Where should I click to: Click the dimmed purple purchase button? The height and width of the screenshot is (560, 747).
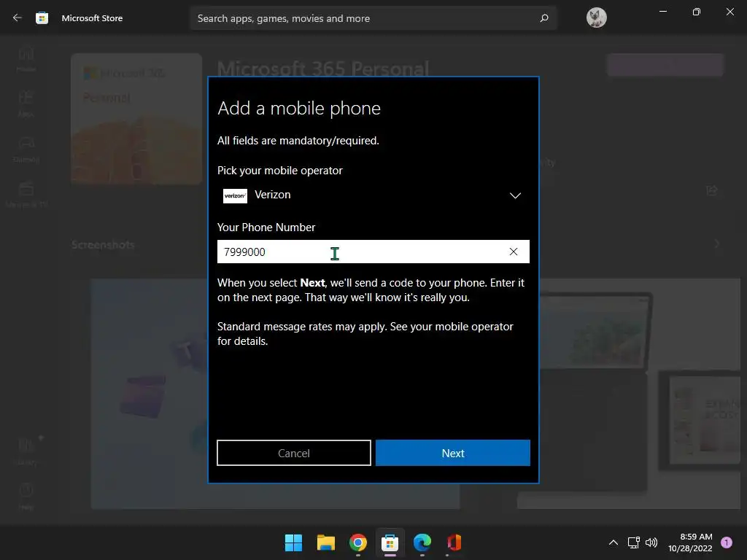[x=665, y=65]
